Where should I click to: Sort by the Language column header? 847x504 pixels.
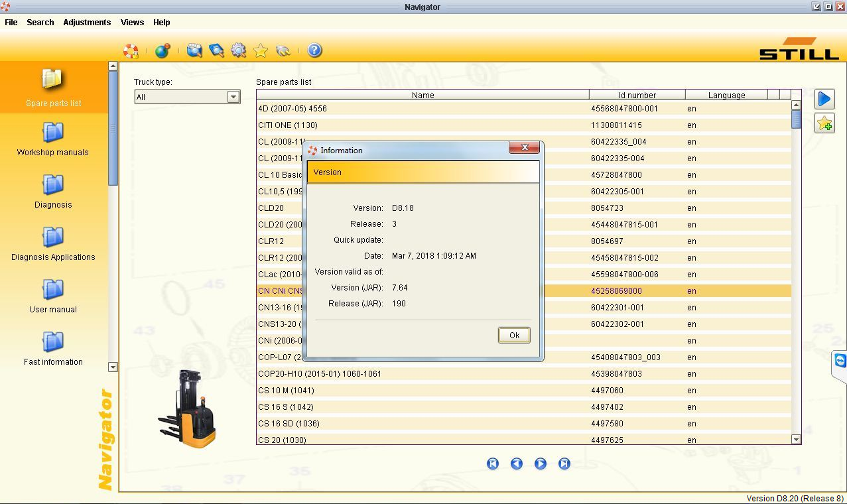click(726, 95)
